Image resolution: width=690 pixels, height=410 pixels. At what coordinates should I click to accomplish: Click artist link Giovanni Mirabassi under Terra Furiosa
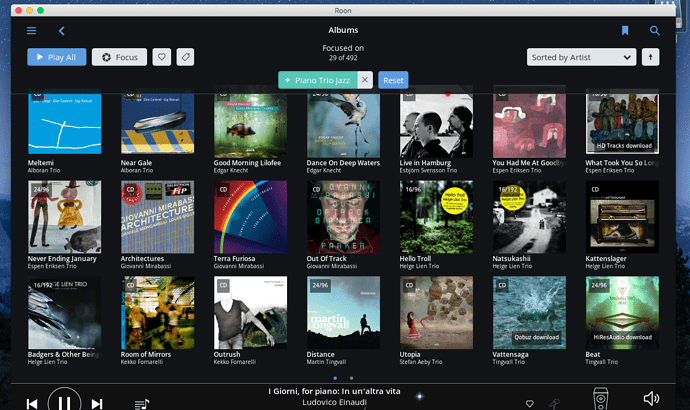(239, 266)
